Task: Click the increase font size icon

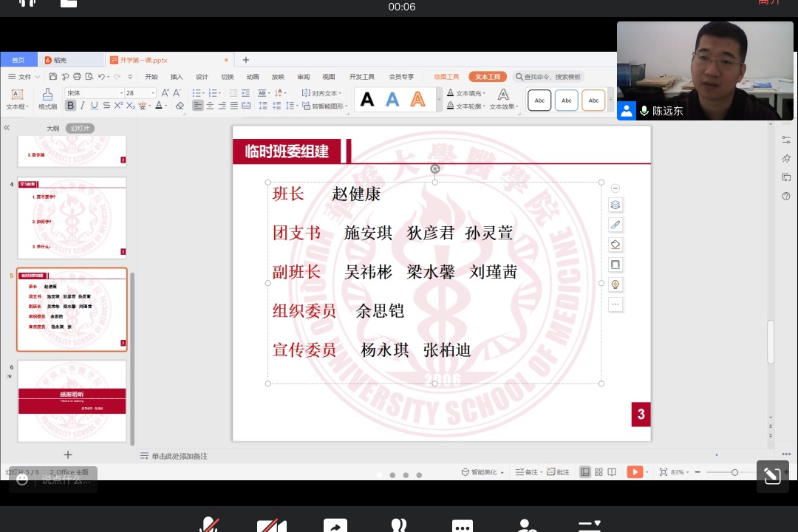Action: coord(165,93)
